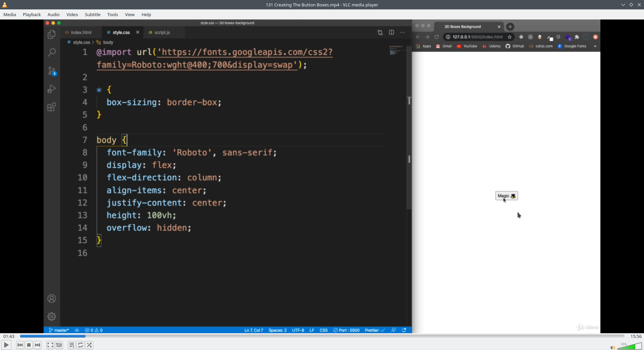
Task: Click the Port: 5500 Live Server status
Action: pos(346,330)
